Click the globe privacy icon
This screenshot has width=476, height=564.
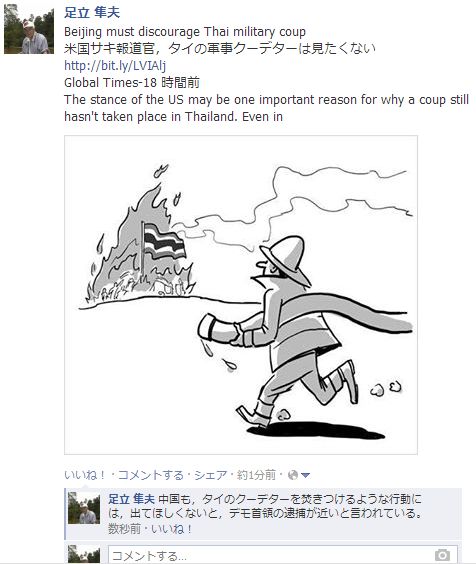293,475
